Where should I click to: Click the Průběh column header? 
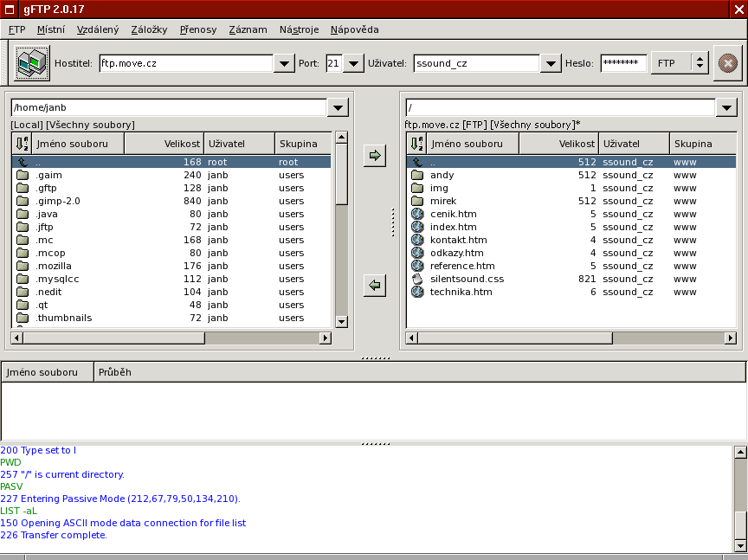420,372
